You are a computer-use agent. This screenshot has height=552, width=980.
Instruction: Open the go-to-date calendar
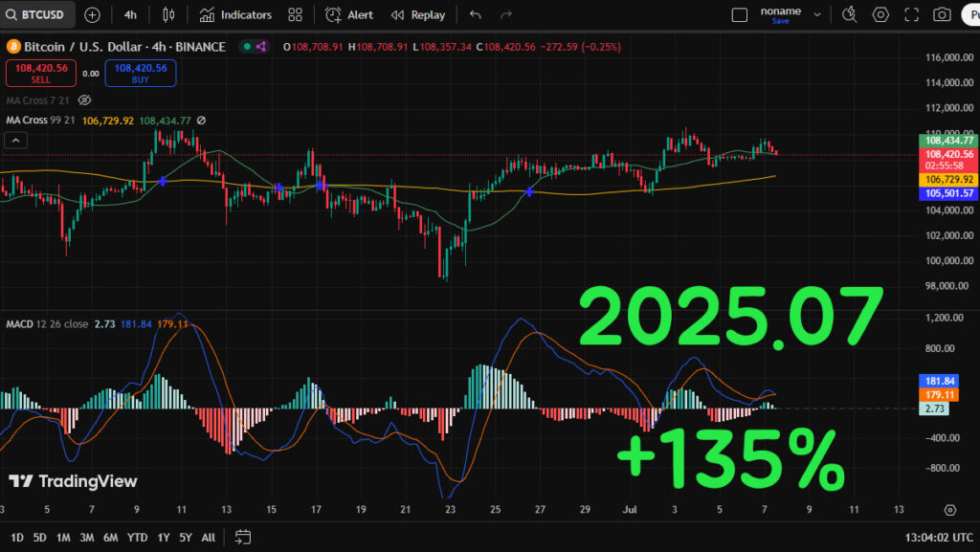tap(242, 537)
